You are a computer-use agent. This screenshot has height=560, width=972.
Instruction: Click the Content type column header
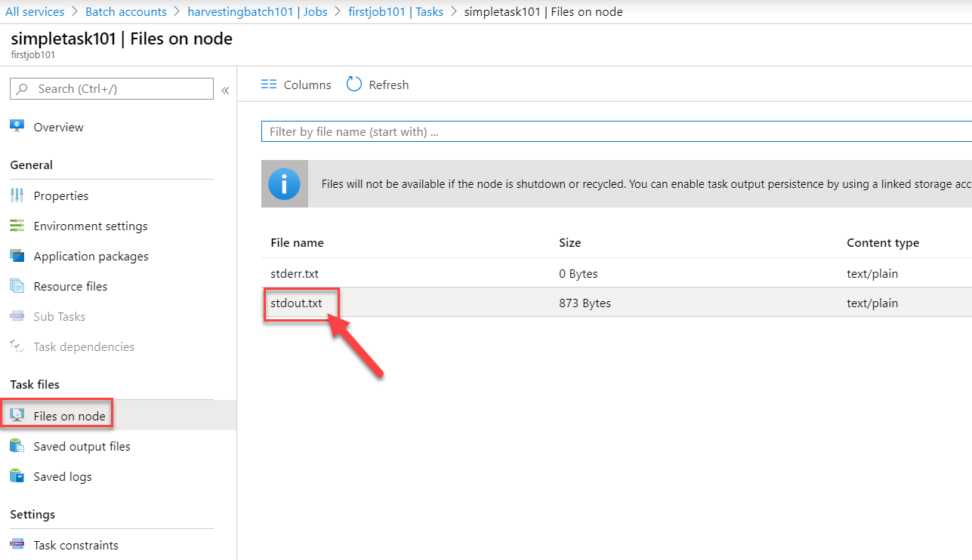click(x=883, y=242)
